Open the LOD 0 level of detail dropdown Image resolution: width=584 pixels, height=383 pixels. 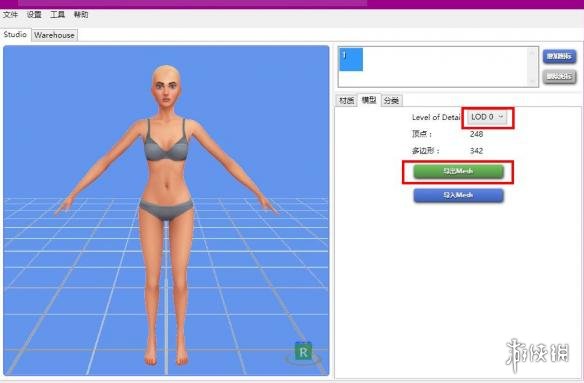click(x=487, y=117)
